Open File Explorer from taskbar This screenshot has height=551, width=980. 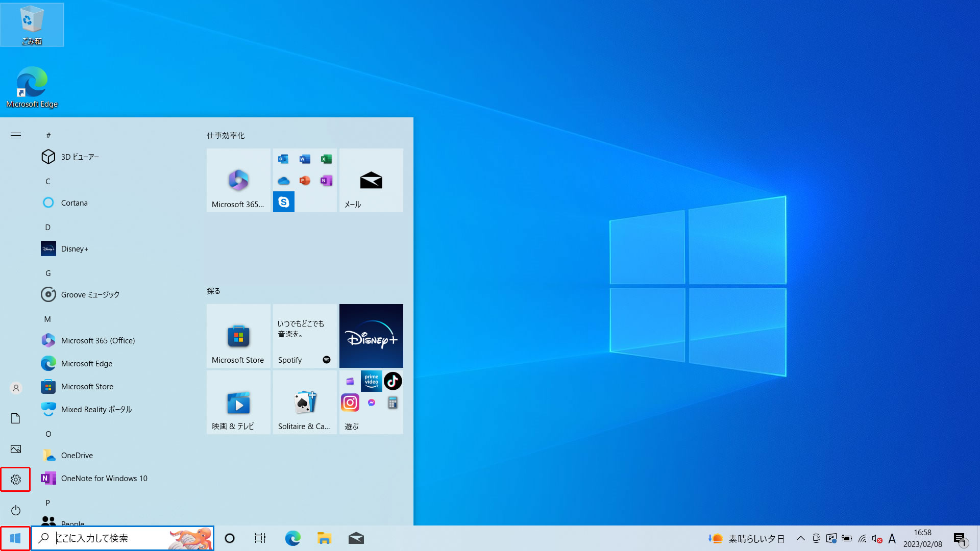pyautogui.click(x=324, y=538)
